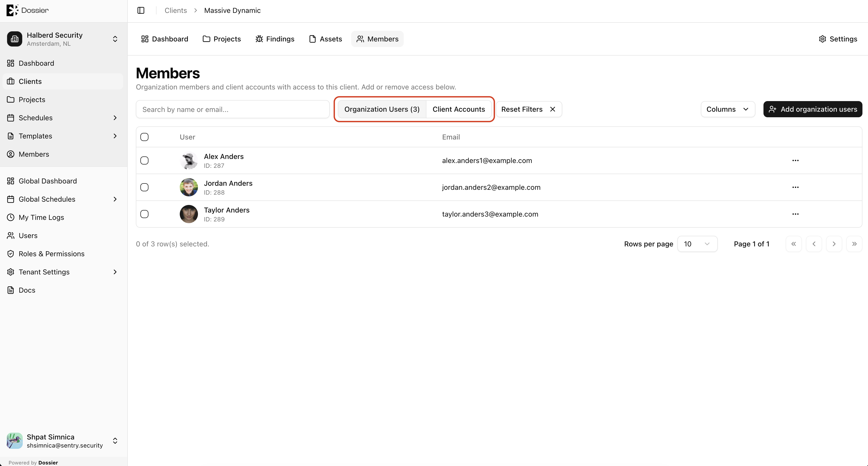Go to the first page
The width and height of the screenshot is (868, 466).
click(794, 244)
